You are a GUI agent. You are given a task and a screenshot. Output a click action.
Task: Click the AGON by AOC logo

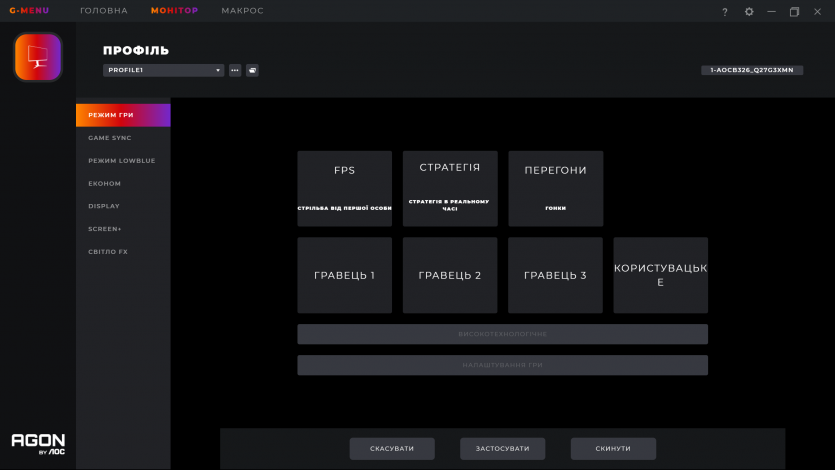[x=38, y=444]
